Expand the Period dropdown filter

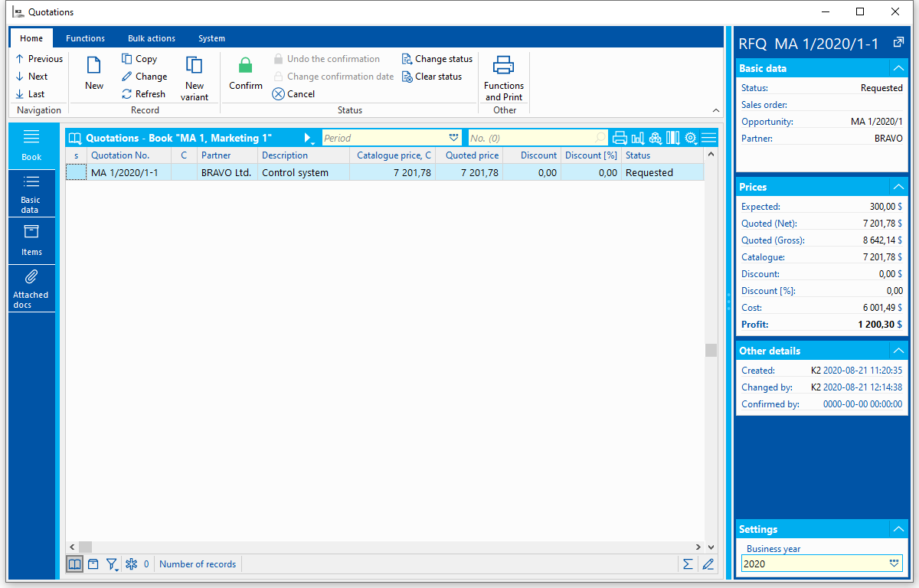tap(454, 138)
